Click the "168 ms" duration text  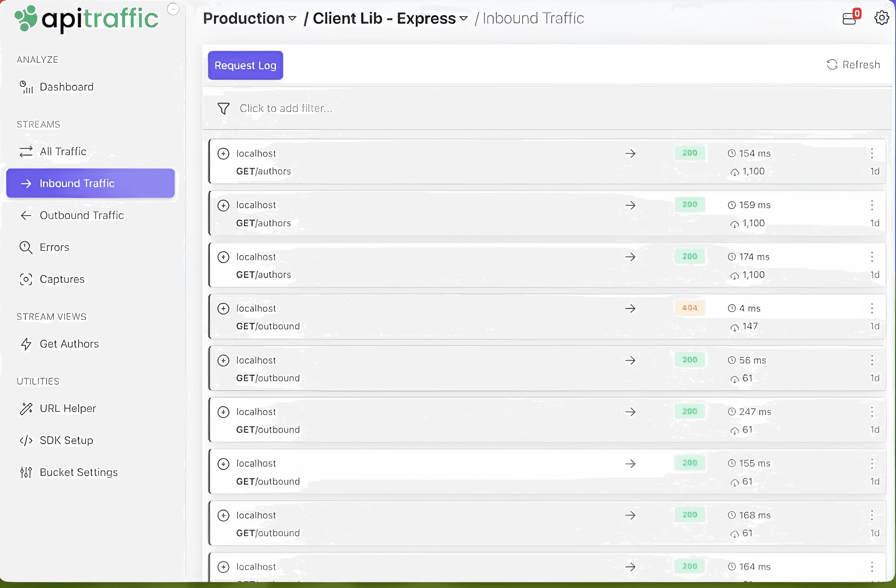(x=755, y=515)
